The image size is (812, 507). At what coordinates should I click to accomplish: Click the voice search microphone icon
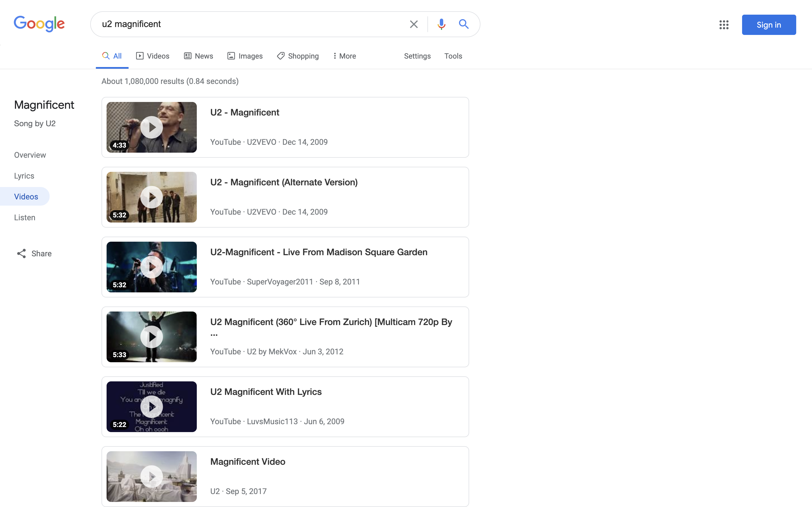(441, 24)
